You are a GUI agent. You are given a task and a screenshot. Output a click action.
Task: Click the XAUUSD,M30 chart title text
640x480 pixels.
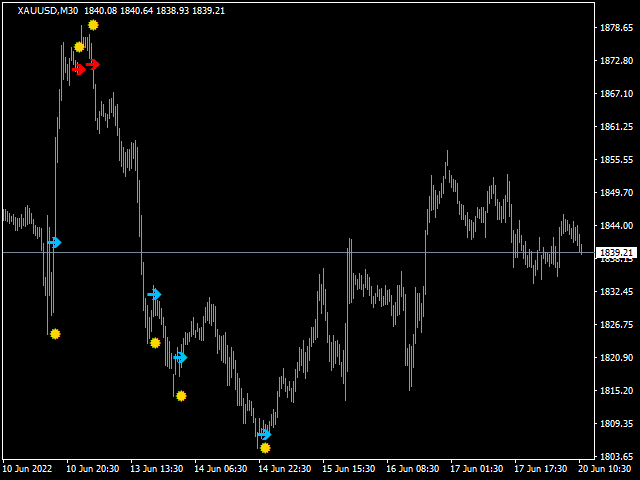pyautogui.click(x=48, y=10)
